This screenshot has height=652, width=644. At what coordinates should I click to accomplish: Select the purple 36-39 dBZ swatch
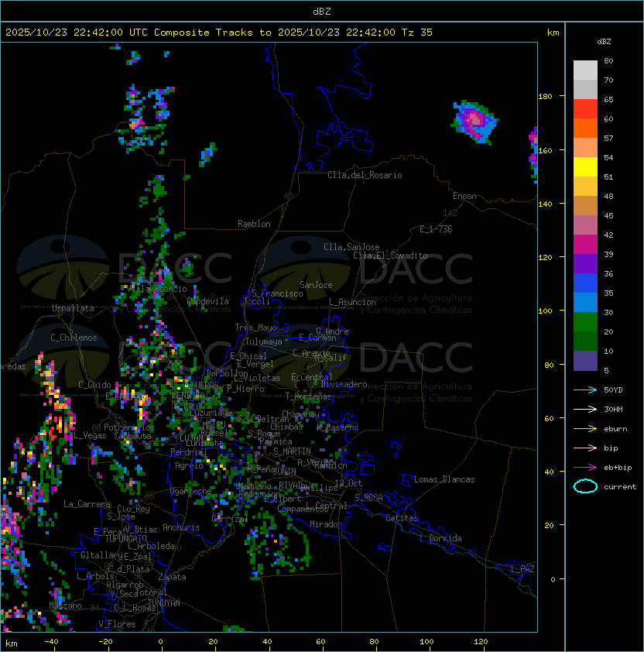point(585,264)
